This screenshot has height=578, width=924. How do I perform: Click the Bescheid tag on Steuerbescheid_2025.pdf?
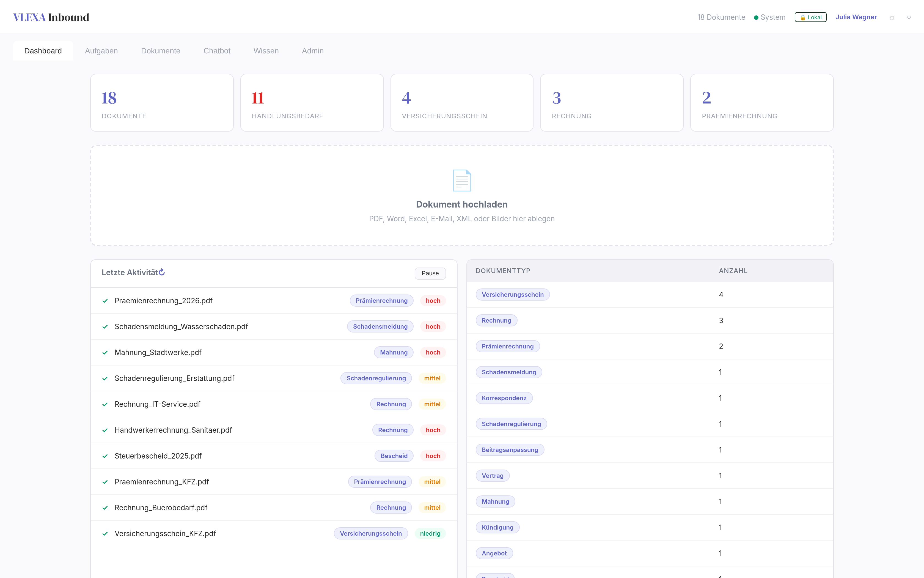394,456
